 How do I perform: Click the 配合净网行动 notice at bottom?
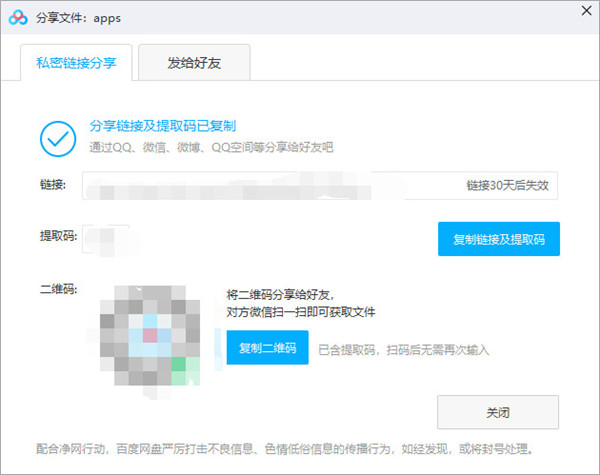click(x=285, y=449)
